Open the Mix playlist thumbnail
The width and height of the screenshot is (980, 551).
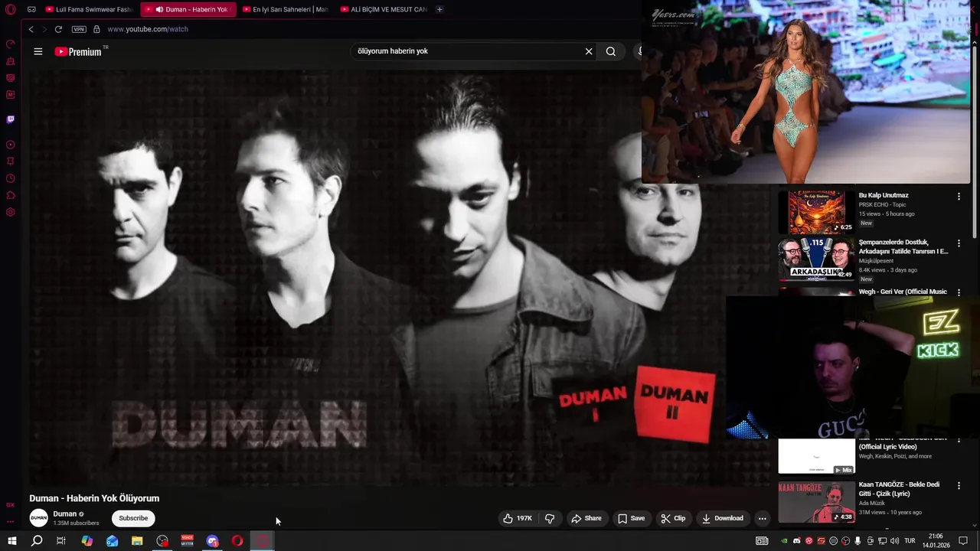817,457
